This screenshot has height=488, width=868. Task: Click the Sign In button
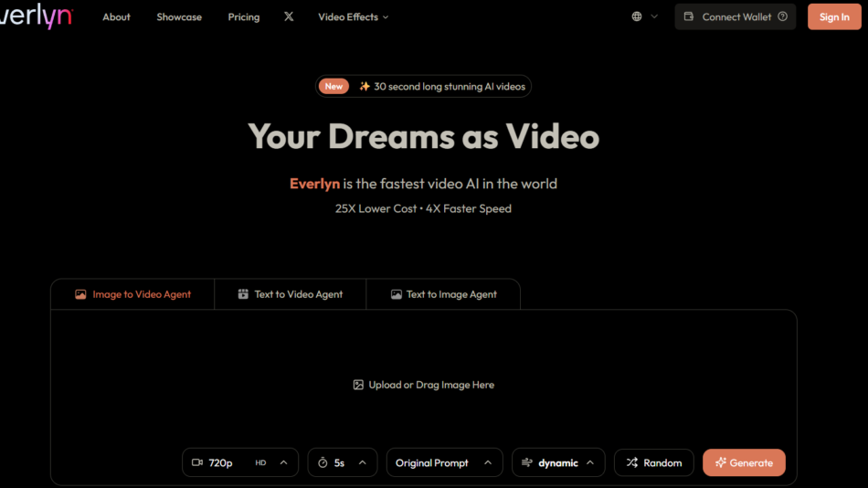(x=834, y=16)
